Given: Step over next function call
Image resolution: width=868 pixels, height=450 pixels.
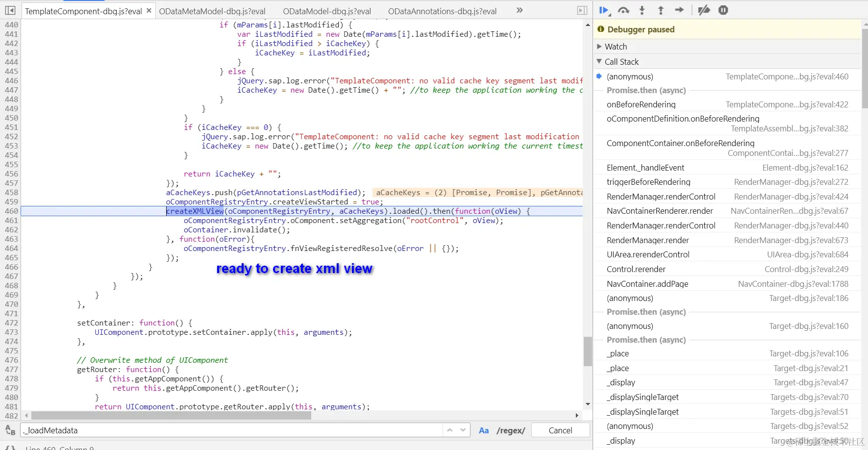Looking at the screenshot, I should point(623,10).
